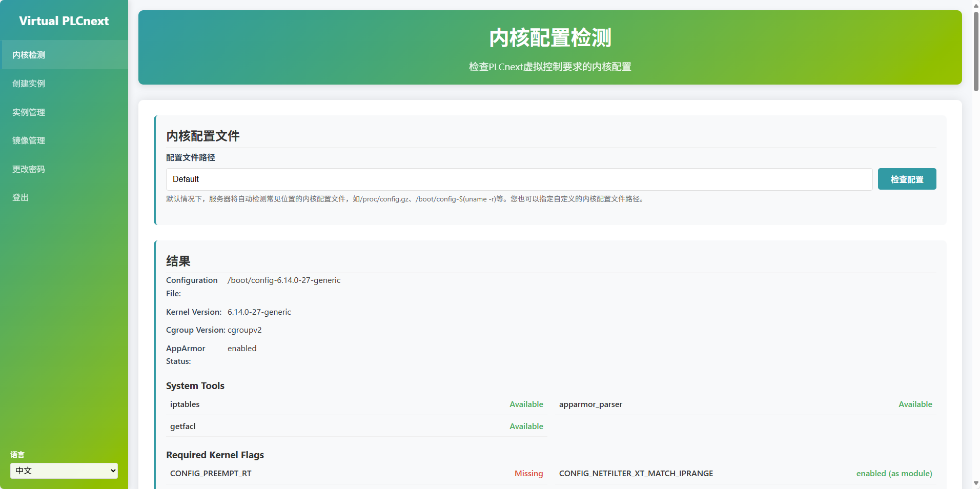Click the enabled (as module) status
Image resolution: width=980 pixels, height=489 pixels.
(x=894, y=474)
